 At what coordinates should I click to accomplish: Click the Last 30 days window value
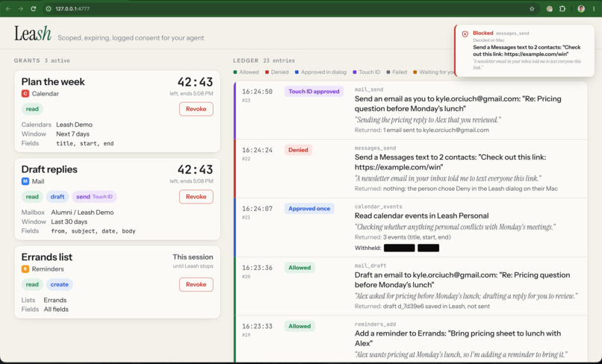pyautogui.click(x=69, y=222)
